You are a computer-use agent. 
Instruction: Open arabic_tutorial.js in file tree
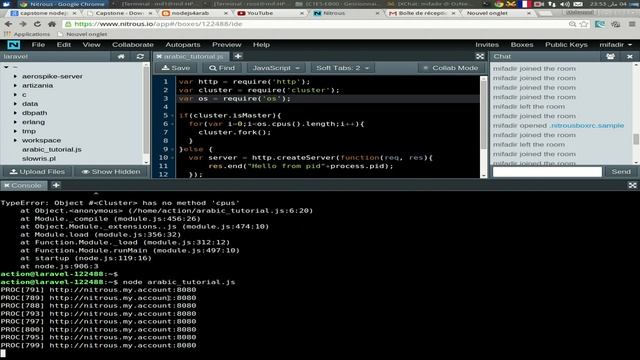pyautogui.click(x=51, y=149)
